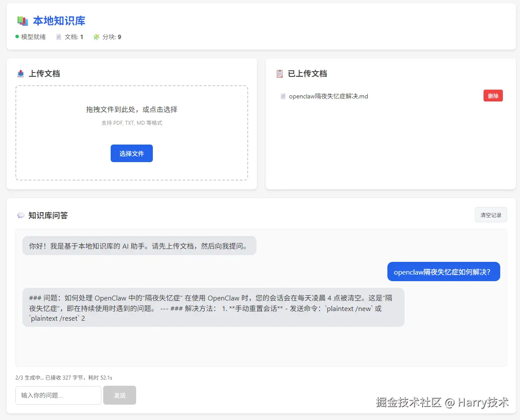520x420 pixels.
Task: Click the document count page icon
Action: coord(59,37)
